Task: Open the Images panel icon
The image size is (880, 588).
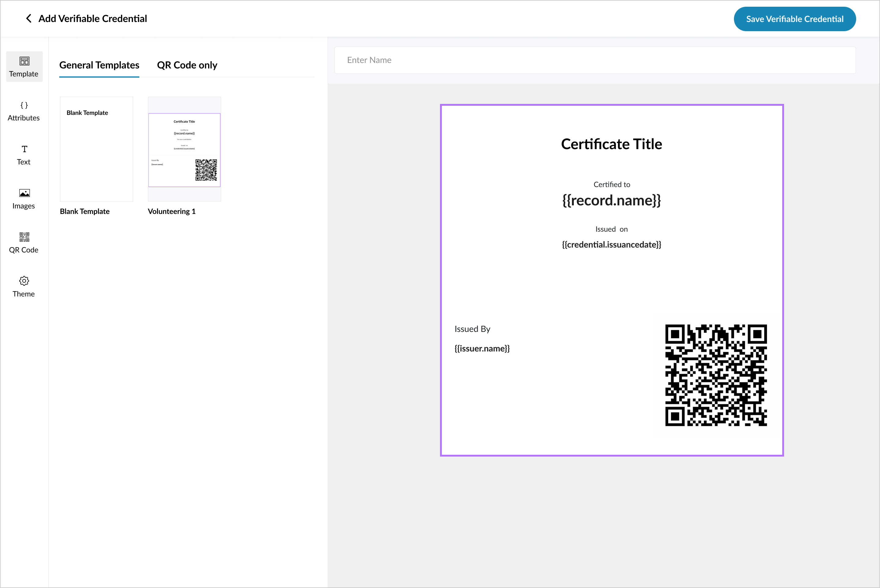Action: point(24,193)
